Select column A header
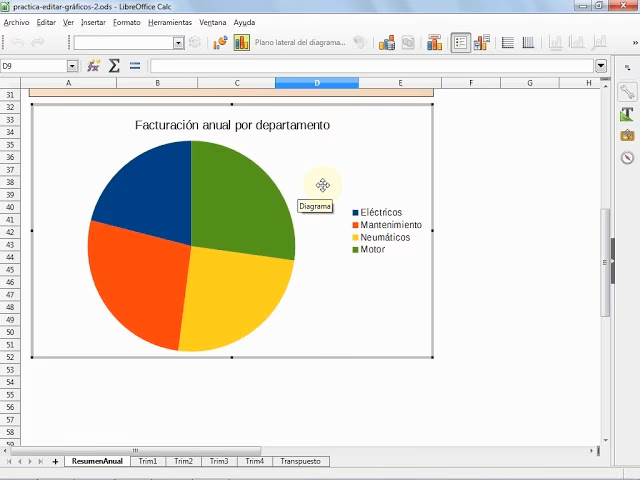The height and width of the screenshot is (480, 640). [x=69, y=83]
